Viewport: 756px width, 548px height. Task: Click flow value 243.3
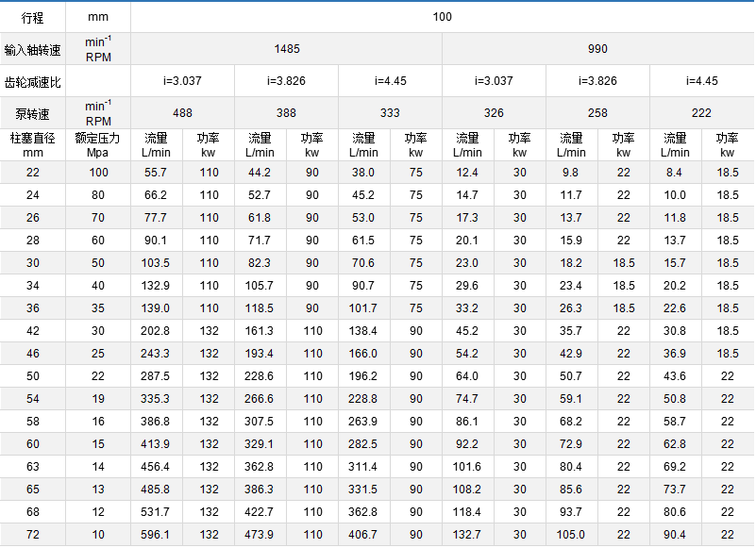tap(156, 354)
